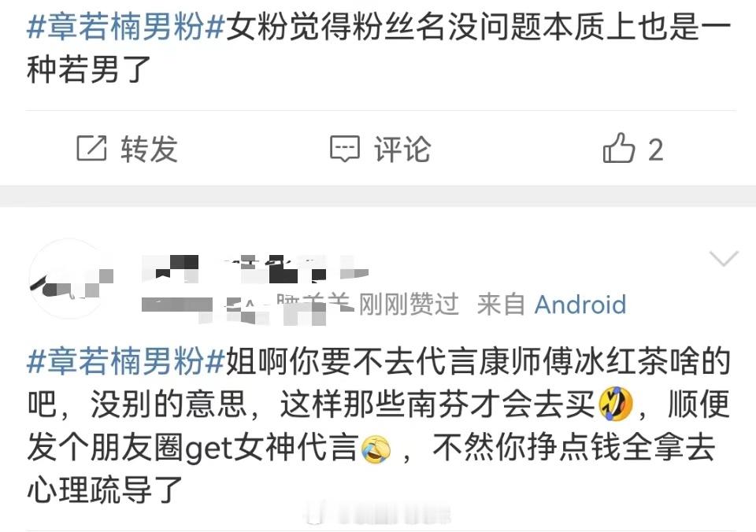Tap the repost (转发) share icon

(91, 149)
